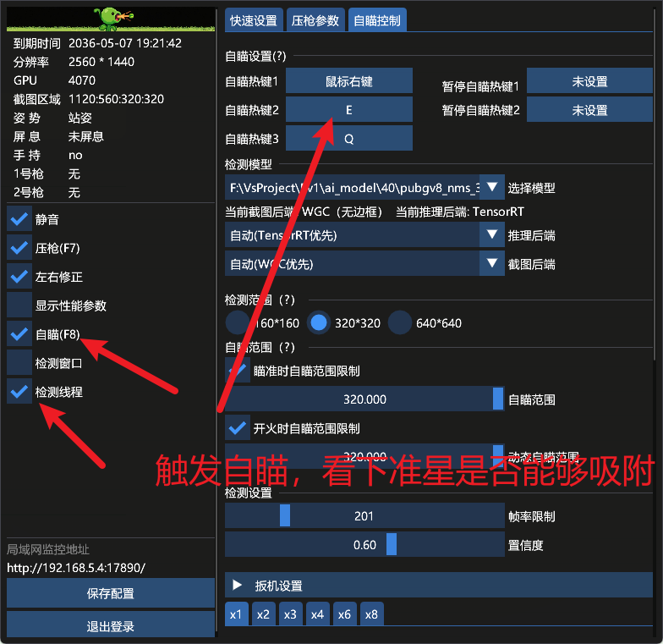This screenshot has height=644, width=663.
Task: Select the 160*160 detection range radio
Action: pos(237,323)
